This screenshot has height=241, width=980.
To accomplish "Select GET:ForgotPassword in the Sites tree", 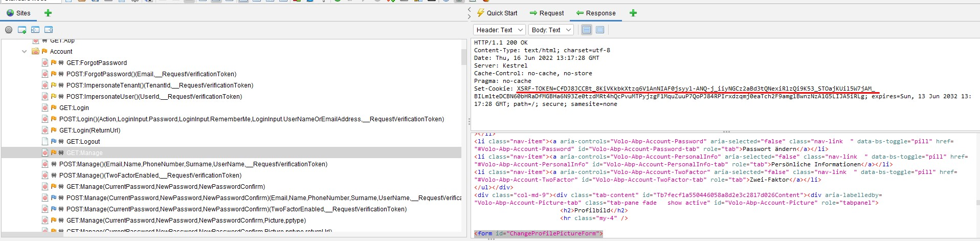I will (97, 63).
